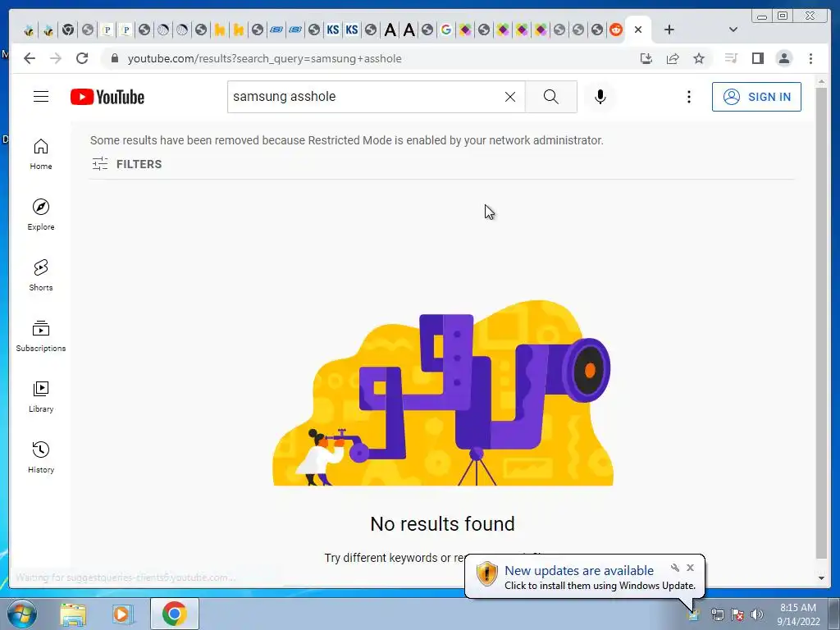The height and width of the screenshot is (630, 840).
Task: Click the Chrome taskbar button
Action: [174, 614]
